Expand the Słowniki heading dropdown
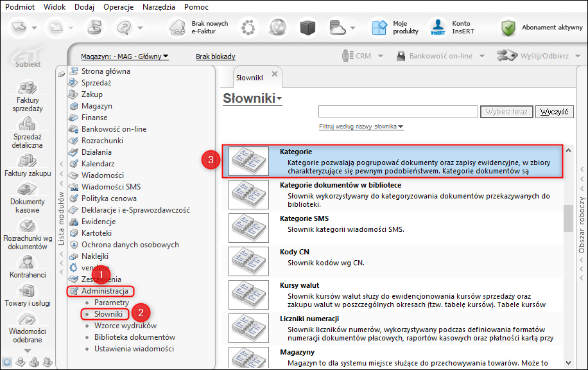 click(x=279, y=99)
